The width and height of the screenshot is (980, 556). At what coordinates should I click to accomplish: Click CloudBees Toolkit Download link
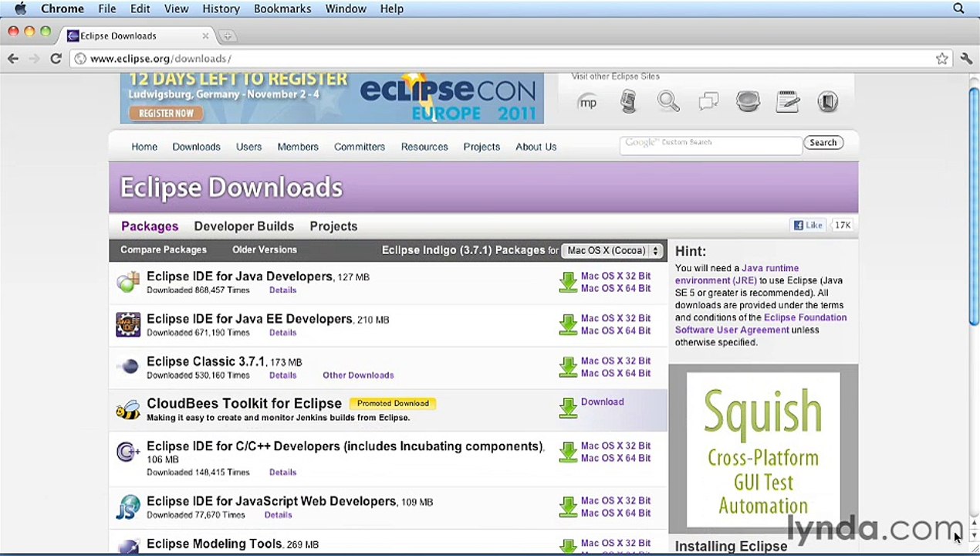coord(602,402)
